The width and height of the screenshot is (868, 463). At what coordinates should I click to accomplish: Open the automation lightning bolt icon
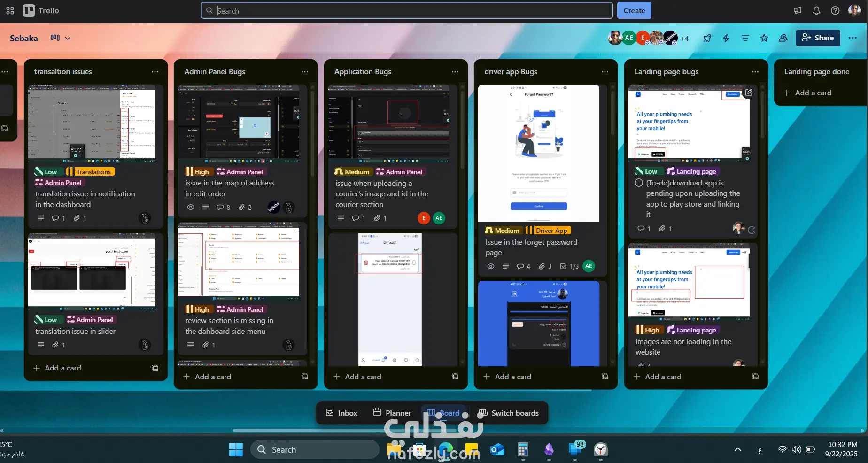point(726,38)
